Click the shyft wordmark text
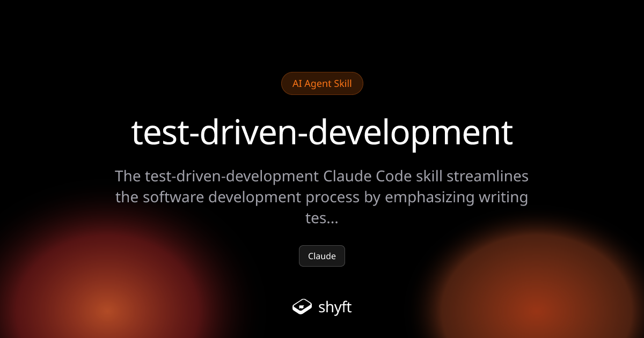644x338 pixels. point(335,307)
